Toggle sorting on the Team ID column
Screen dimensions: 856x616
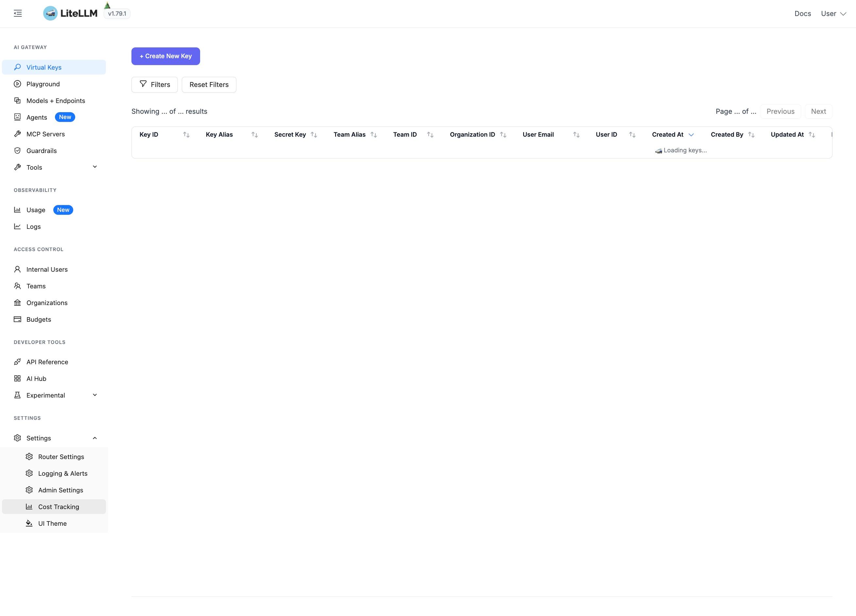[430, 134]
